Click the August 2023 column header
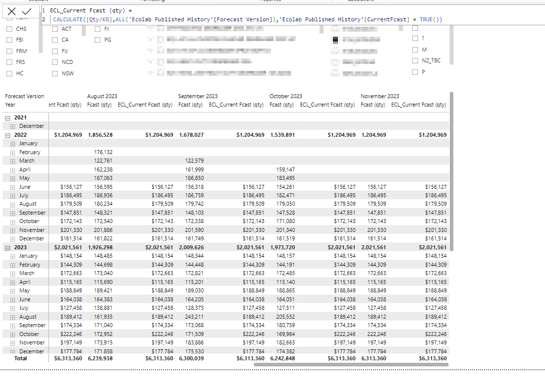This screenshot has height=392, width=545. (x=102, y=96)
